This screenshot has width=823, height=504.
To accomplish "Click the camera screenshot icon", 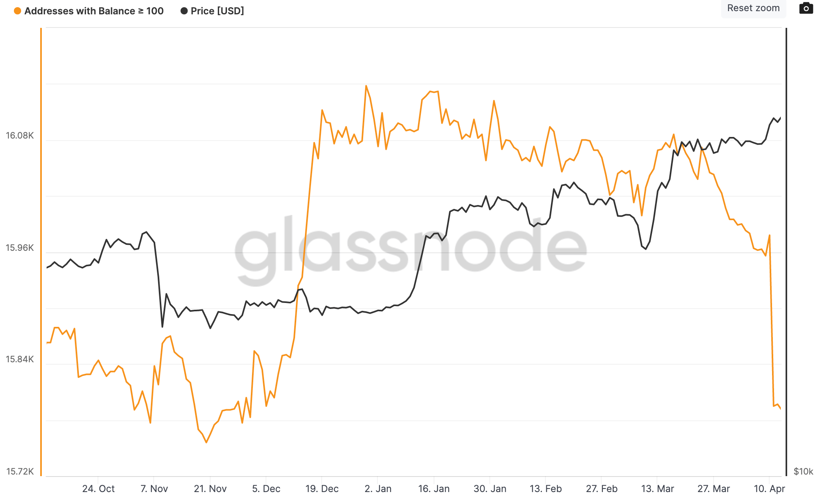I will tap(806, 8).
